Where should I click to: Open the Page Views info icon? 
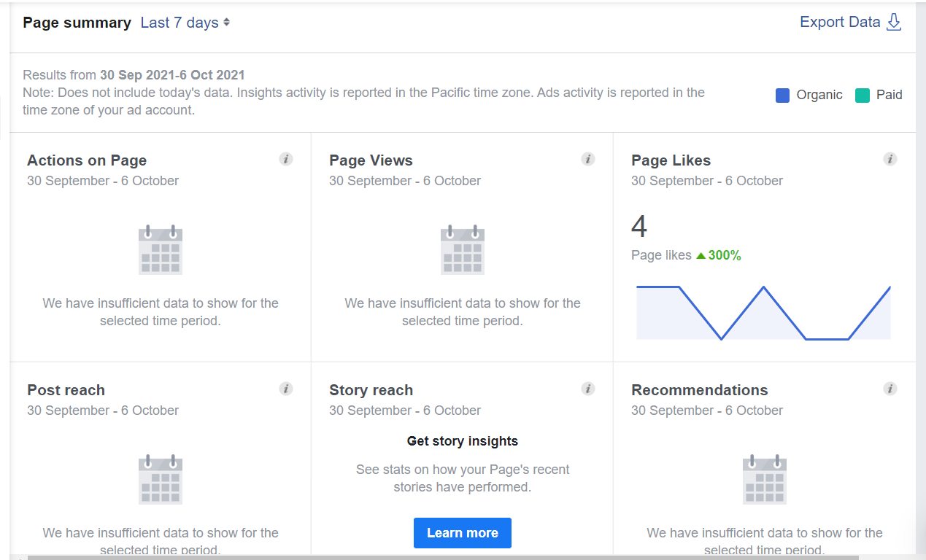tap(588, 159)
